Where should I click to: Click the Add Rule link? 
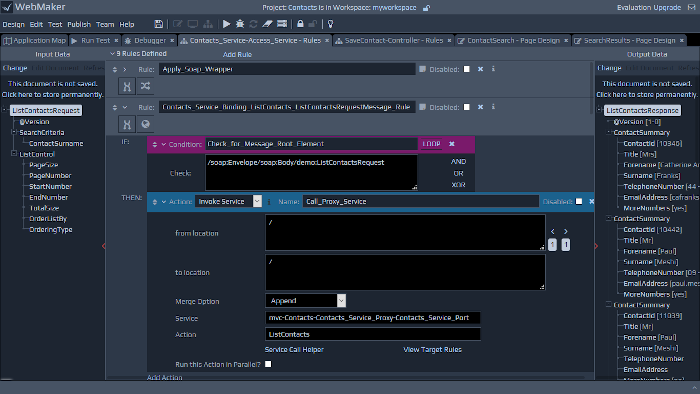click(x=237, y=54)
